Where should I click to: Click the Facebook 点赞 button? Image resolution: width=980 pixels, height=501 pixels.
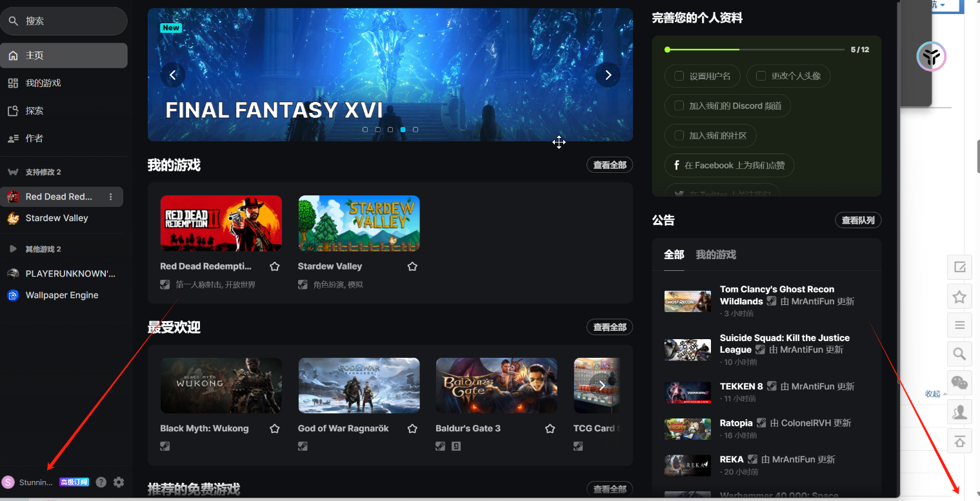[x=729, y=165]
